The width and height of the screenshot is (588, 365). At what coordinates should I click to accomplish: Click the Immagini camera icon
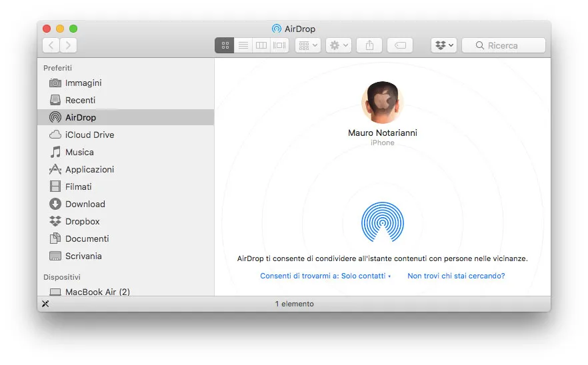coord(55,83)
